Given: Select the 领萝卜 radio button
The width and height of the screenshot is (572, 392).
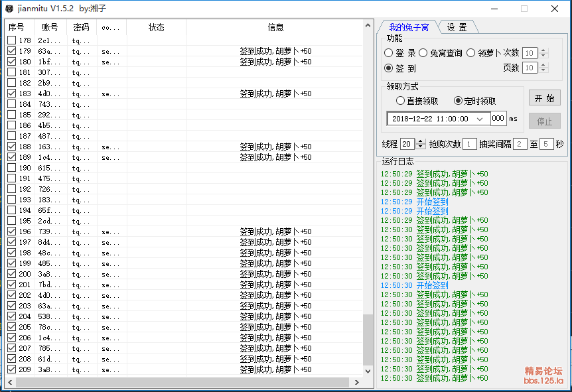Looking at the screenshot, I should pos(471,53).
